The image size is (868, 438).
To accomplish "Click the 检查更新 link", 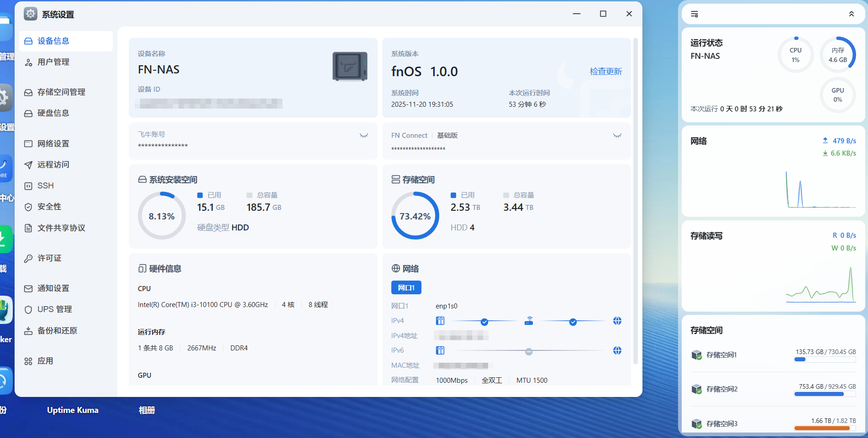I will coord(605,72).
